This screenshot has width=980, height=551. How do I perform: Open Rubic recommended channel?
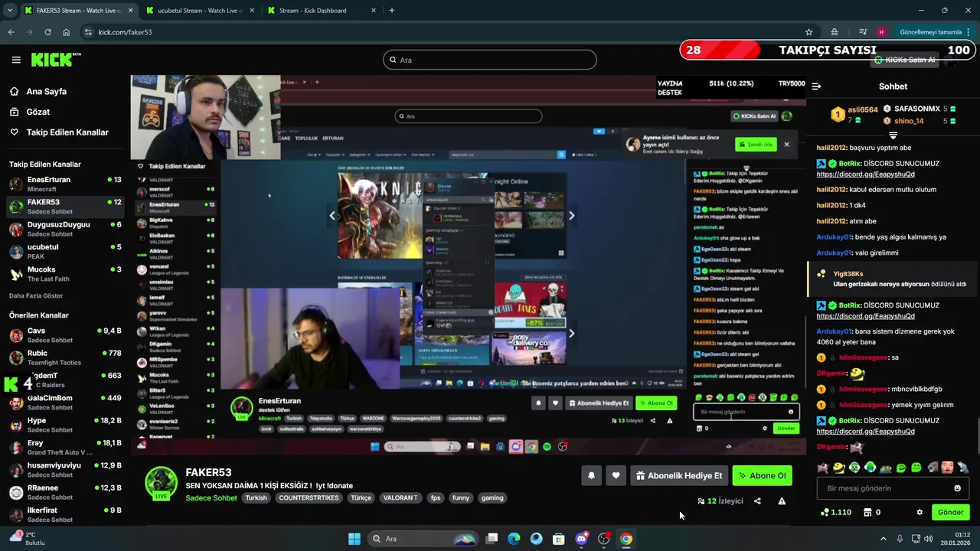(65, 357)
